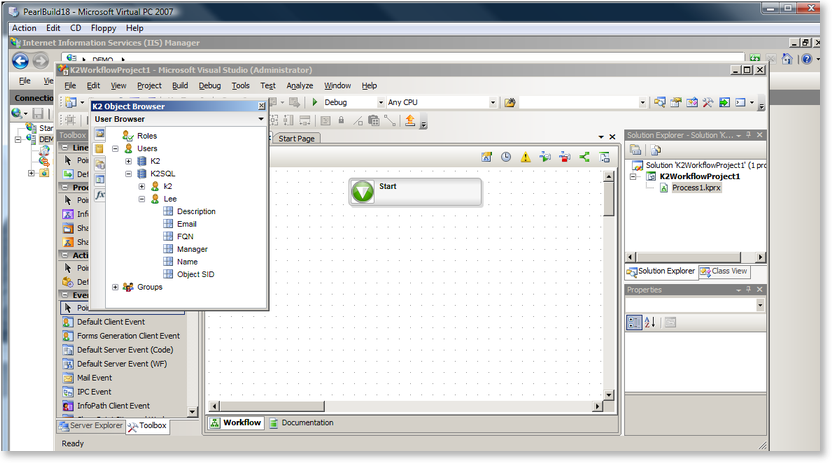Viewport: 832px width, 463px height.
Task: Click the Show All Files icon in Solution Explorer
Action: point(656,150)
